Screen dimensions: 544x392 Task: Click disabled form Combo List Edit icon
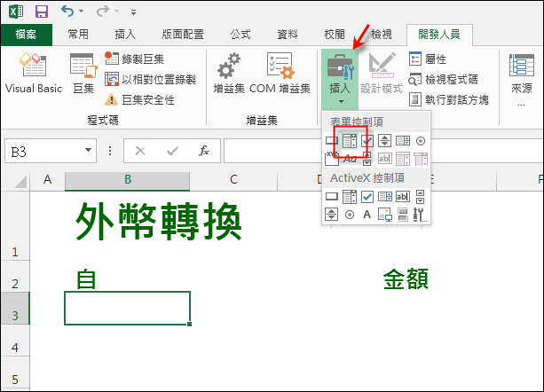pos(403,159)
